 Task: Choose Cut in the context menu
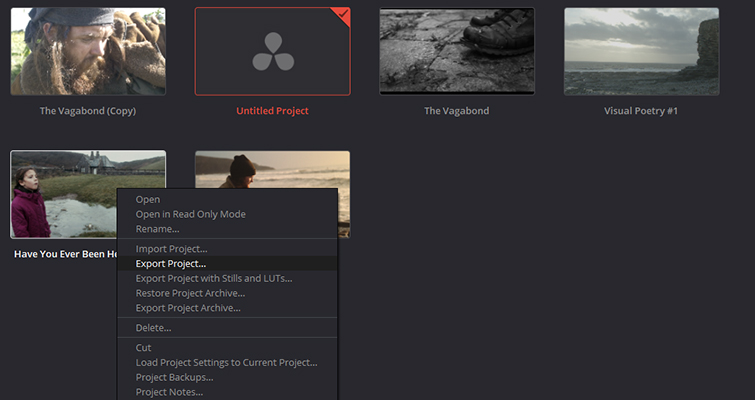click(143, 347)
